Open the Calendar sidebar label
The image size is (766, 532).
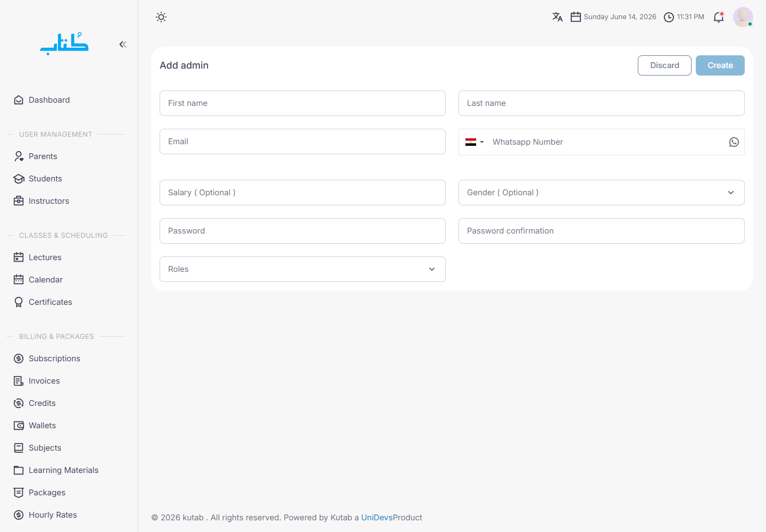pyautogui.click(x=46, y=280)
